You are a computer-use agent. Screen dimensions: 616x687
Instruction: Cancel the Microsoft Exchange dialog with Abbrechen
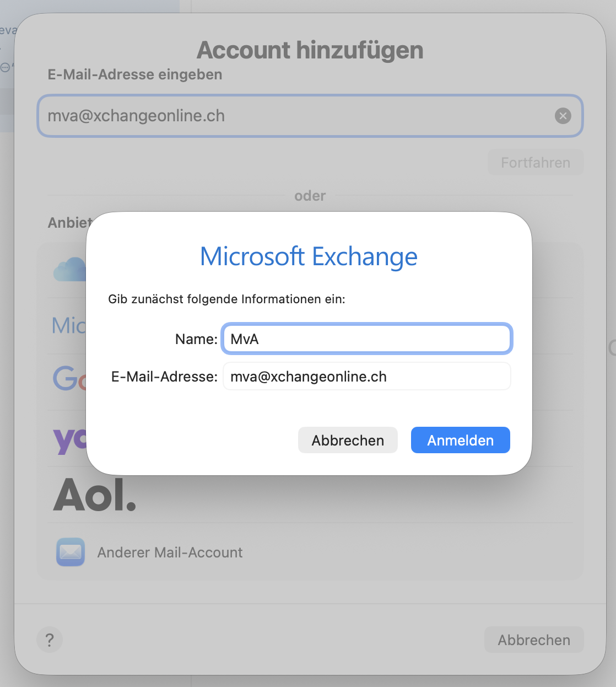pos(348,440)
